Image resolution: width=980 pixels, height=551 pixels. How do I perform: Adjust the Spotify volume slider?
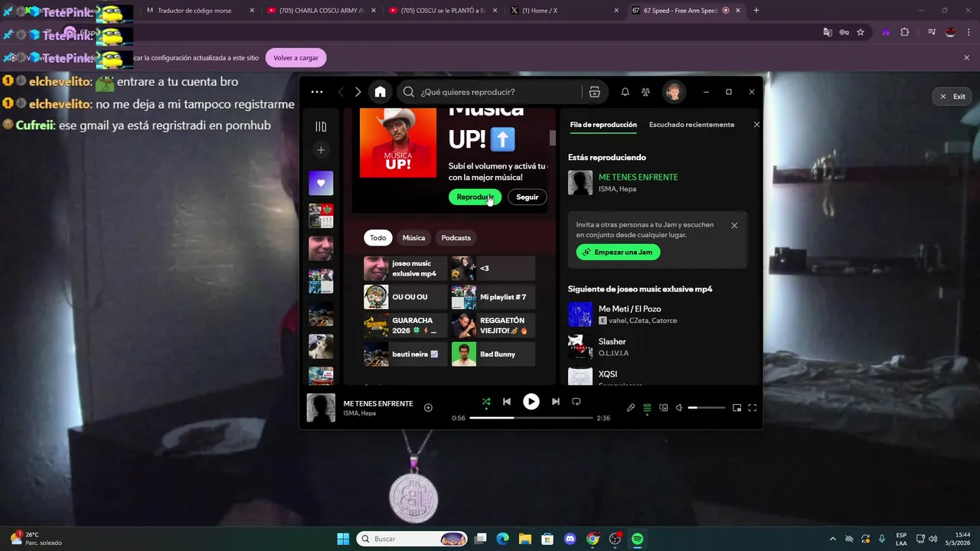click(707, 408)
